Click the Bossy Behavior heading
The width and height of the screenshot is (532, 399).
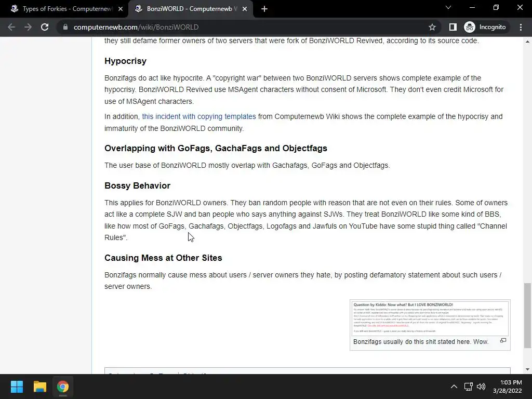[137, 185]
